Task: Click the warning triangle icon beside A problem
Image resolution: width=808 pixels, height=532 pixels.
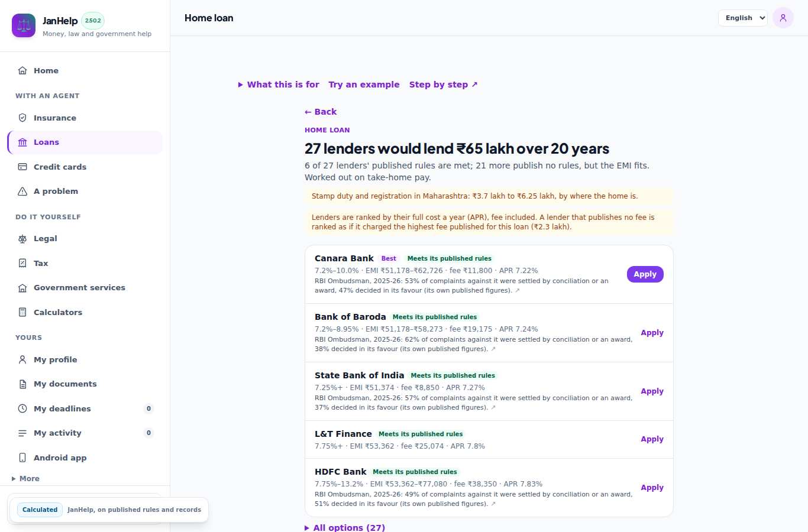Action: coord(22,192)
